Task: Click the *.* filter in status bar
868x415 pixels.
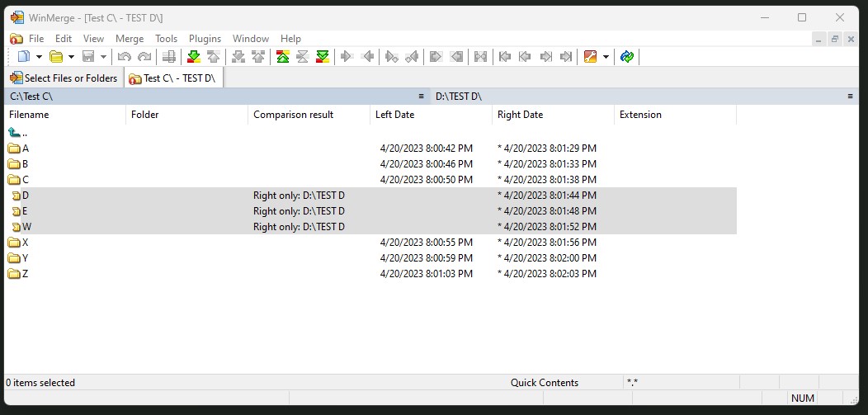Action: (633, 382)
